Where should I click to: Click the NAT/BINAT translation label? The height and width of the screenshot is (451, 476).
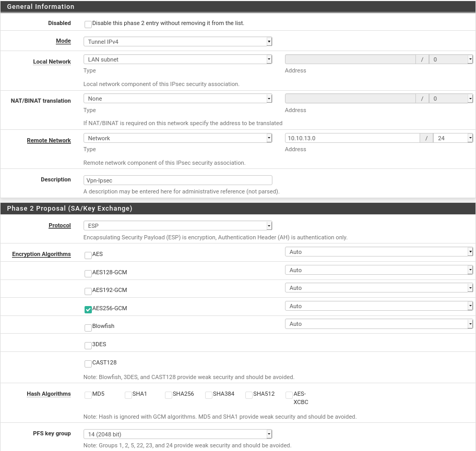[41, 101]
